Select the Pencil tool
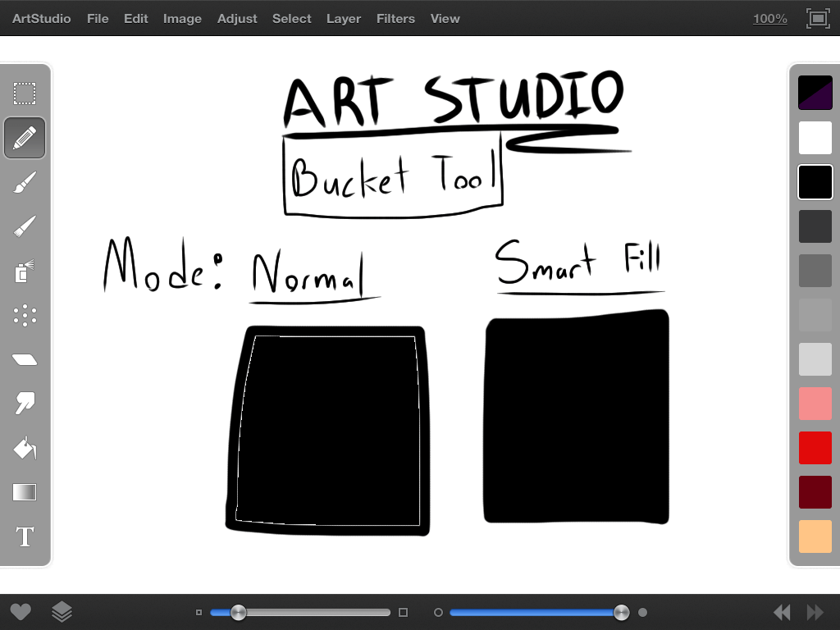 point(25,138)
